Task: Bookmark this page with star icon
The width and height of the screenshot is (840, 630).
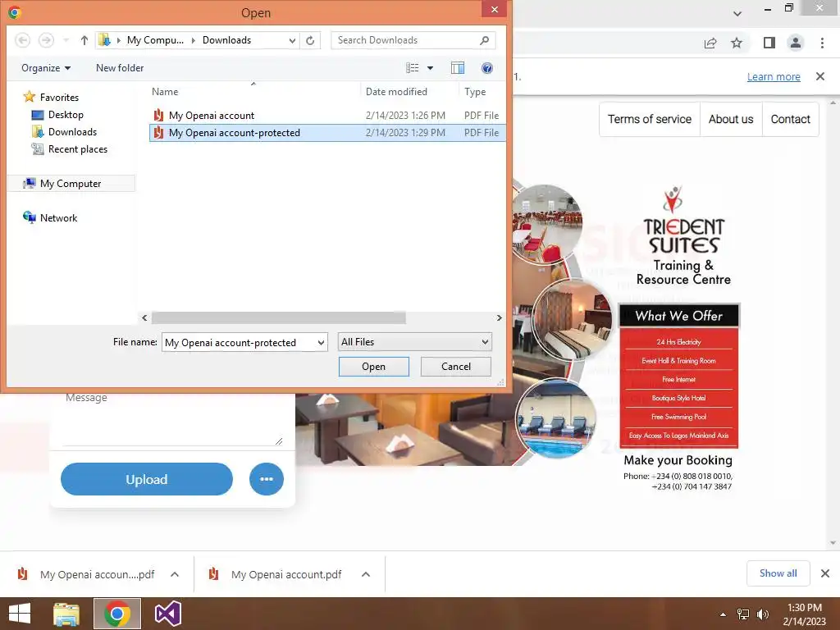Action: 737,43
